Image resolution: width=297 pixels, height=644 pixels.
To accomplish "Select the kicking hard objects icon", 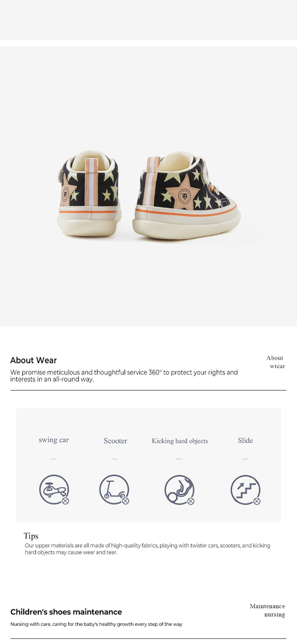I will pos(179,489).
